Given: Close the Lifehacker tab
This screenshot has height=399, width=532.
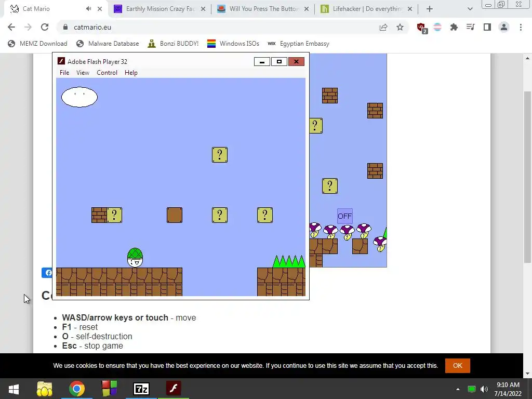Looking at the screenshot, I should click(x=410, y=9).
